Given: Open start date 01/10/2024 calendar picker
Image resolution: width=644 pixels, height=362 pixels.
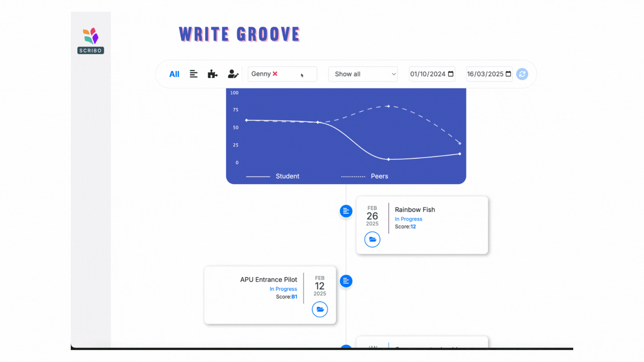Looking at the screenshot, I should 451,74.
